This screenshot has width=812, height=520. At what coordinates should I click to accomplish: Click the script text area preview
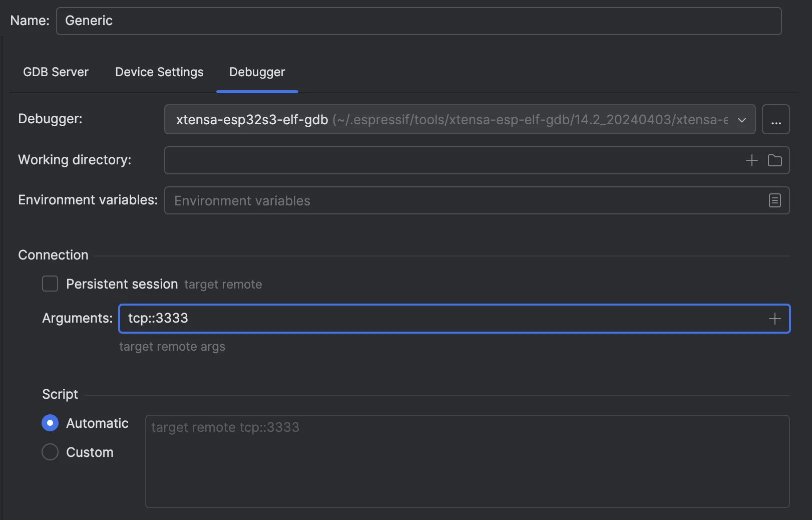467,461
